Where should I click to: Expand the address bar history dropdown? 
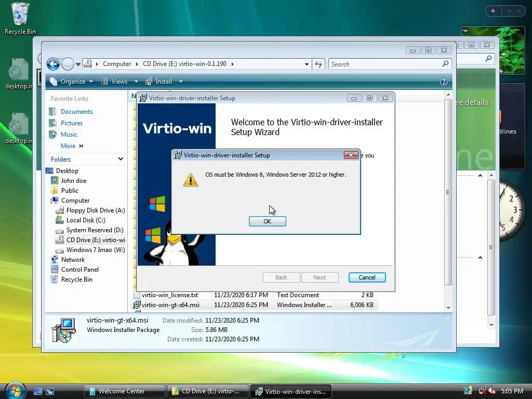pyautogui.click(x=307, y=64)
